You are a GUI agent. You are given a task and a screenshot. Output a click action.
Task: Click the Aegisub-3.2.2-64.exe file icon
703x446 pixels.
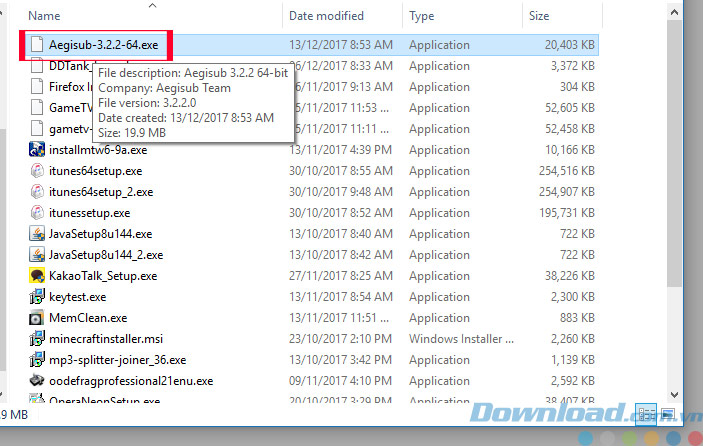pyautogui.click(x=37, y=45)
